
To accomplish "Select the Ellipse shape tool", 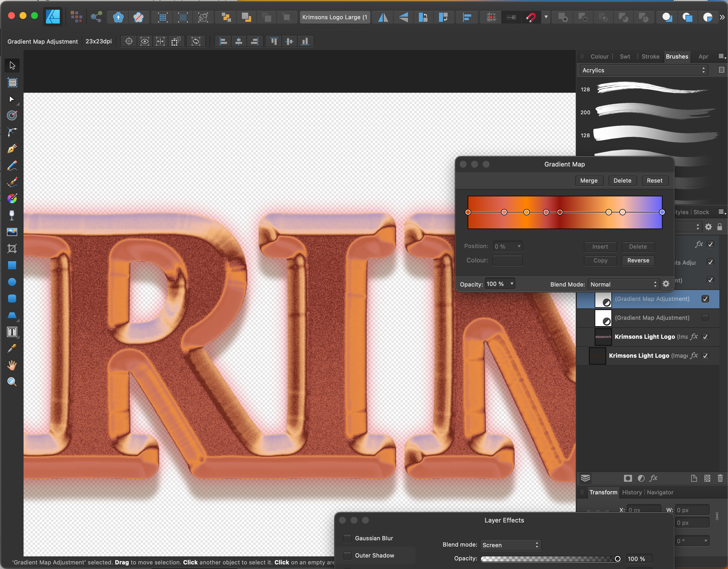I will click(x=12, y=282).
